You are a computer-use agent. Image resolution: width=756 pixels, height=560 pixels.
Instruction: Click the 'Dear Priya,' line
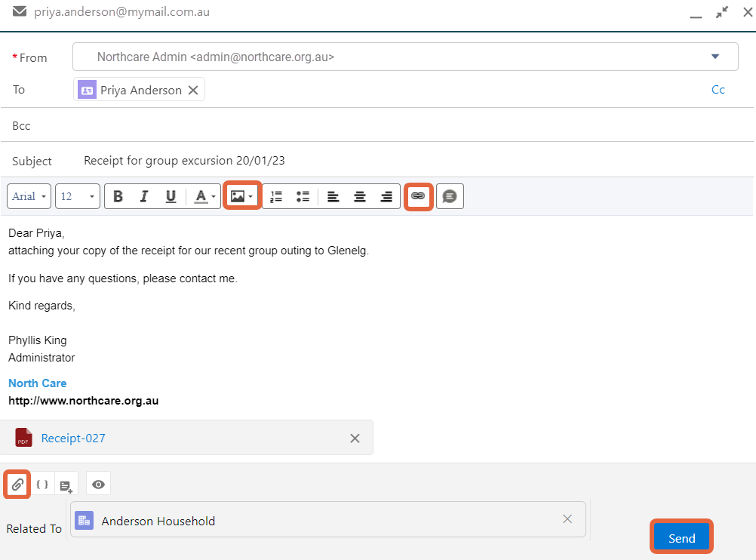tap(36, 233)
